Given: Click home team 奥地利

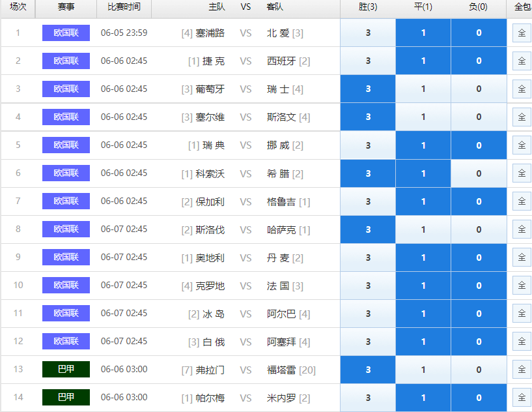Looking at the screenshot, I should click(x=210, y=258).
